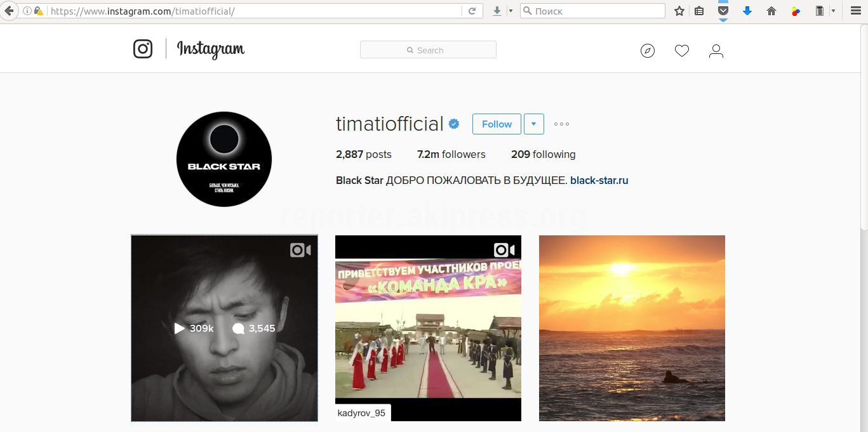Click the browser address bar URL

point(143,11)
